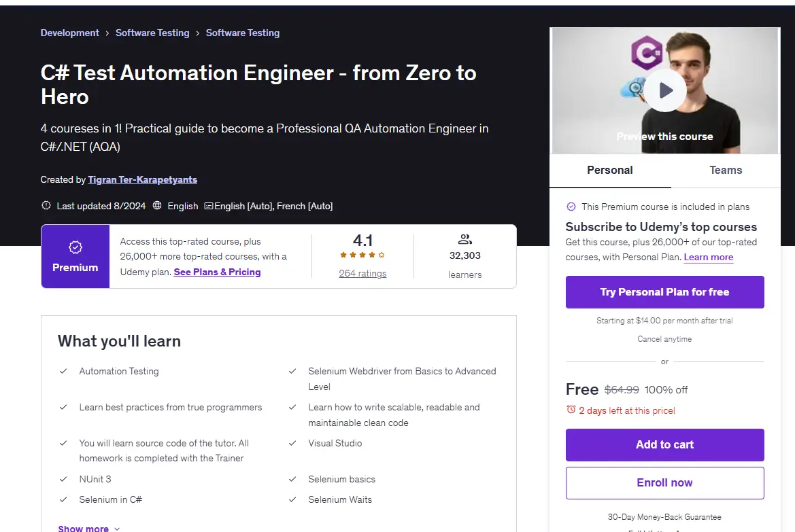Click the Cancel anytime text
The width and height of the screenshot is (795, 532).
coord(664,339)
